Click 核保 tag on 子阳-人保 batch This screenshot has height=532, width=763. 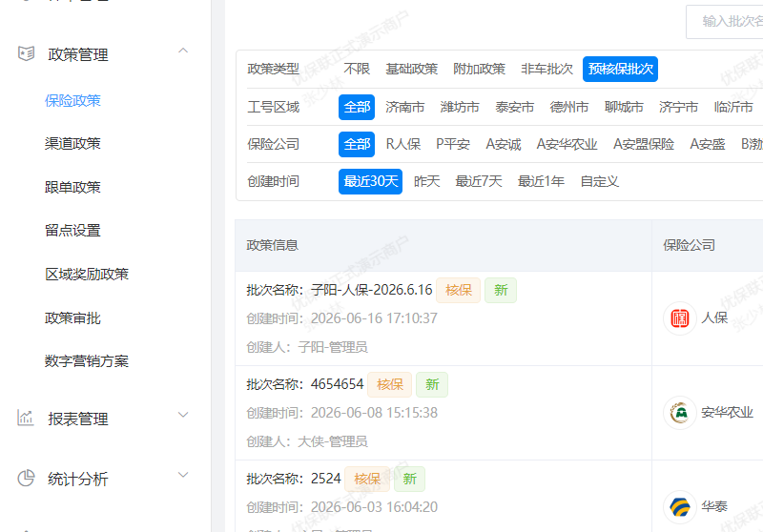[459, 291]
